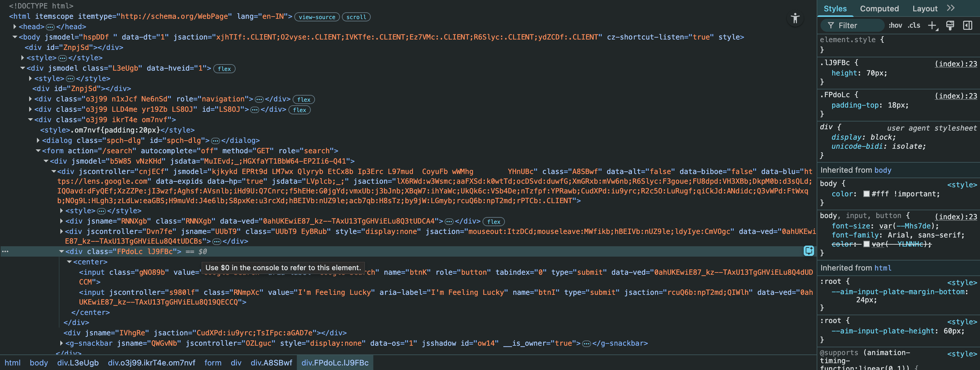
Task: Expand the ellipsis in the dialog spch-dlg row
Action: [215, 141]
